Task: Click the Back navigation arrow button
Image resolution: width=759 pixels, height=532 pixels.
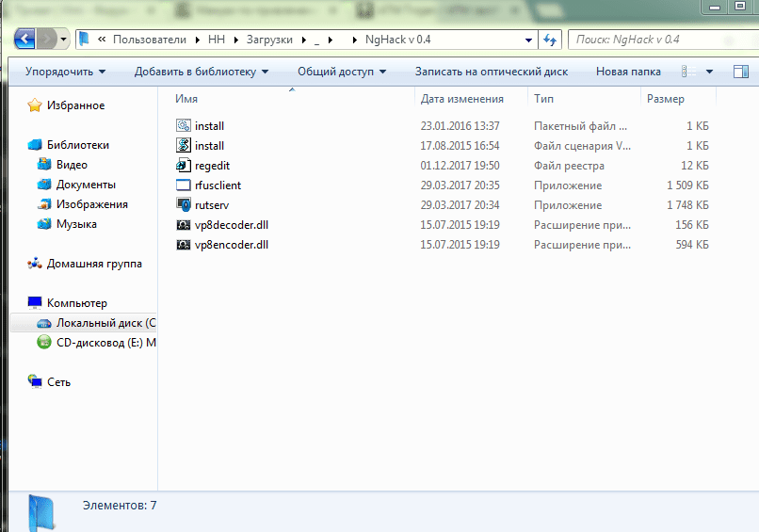Action: (x=24, y=40)
